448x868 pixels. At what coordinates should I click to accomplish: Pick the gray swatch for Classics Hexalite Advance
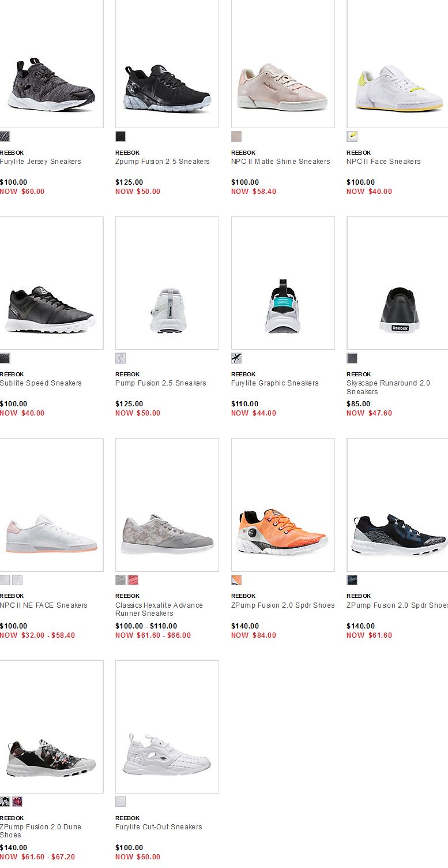121,580
